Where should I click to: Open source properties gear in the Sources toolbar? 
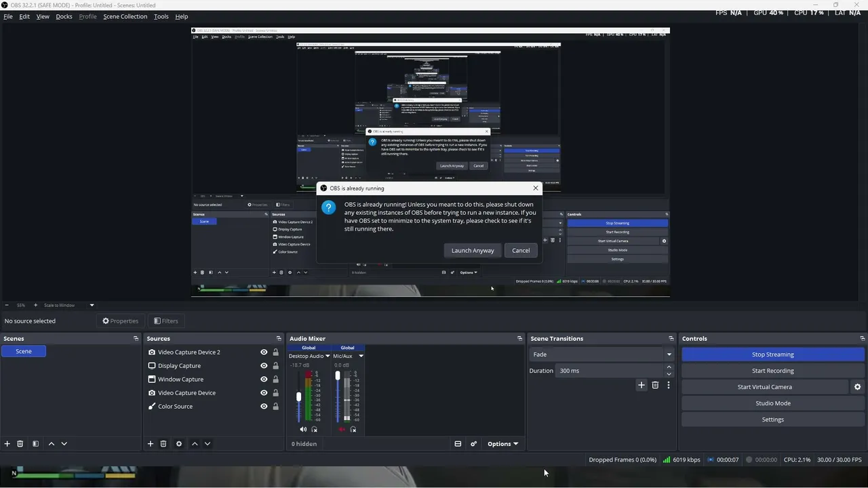tap(179, 444)
